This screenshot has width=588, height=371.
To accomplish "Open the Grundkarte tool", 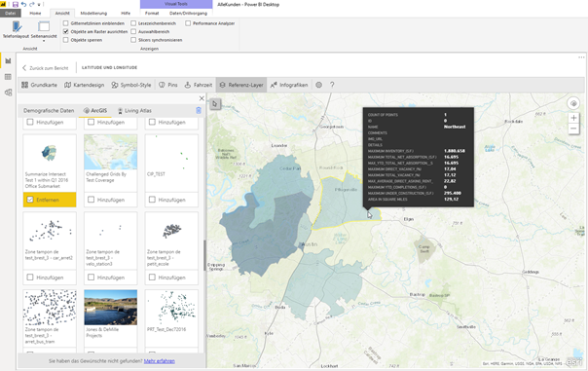I will click(39, 85).
